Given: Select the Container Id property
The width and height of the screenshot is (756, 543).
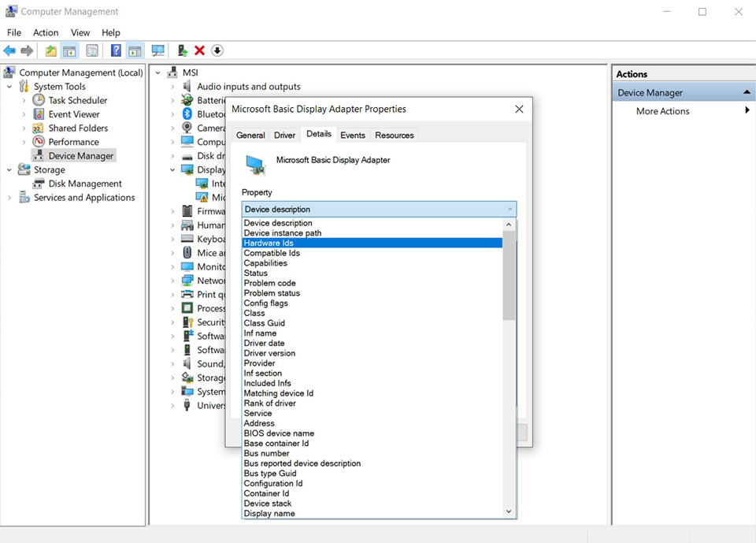Looking at the screenshot, I should pos(372,493).
